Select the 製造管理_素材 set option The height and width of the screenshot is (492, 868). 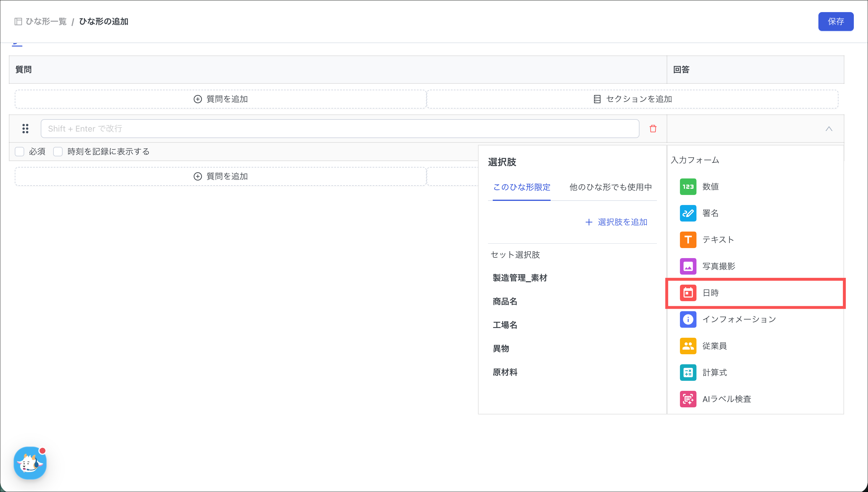pyautogui.click(x=520, y=278)
